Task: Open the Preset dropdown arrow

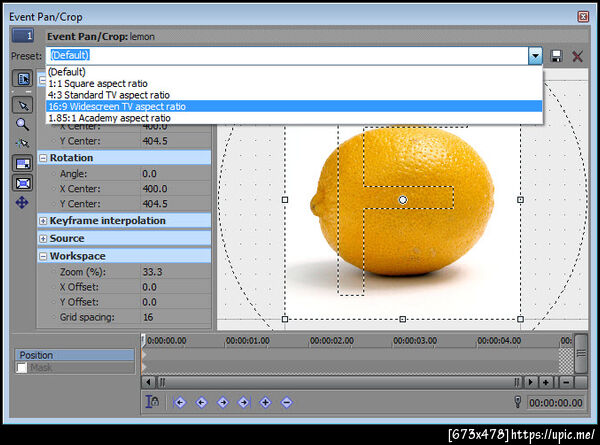Action: pyautogui.click(x=535, y=56)
